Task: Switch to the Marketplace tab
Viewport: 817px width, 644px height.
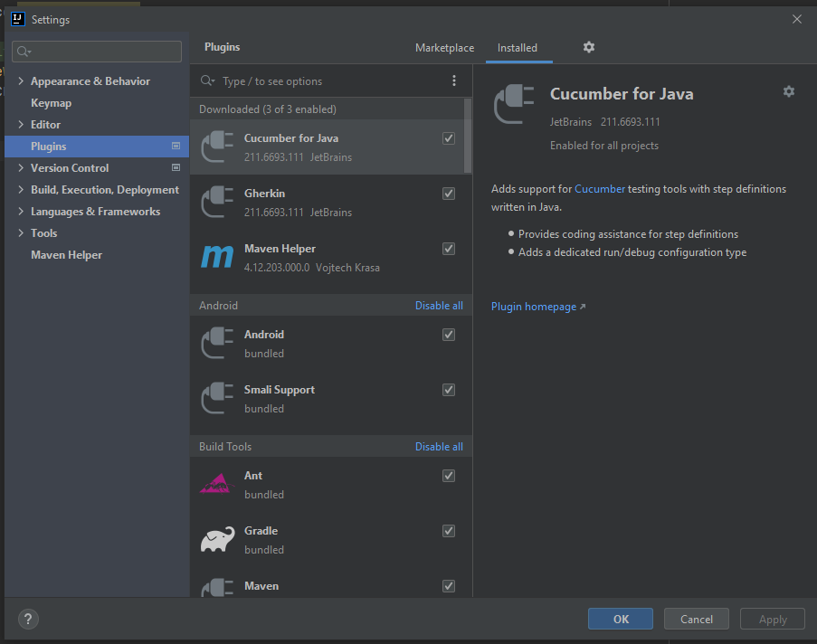Action: [x=444, y=48]
